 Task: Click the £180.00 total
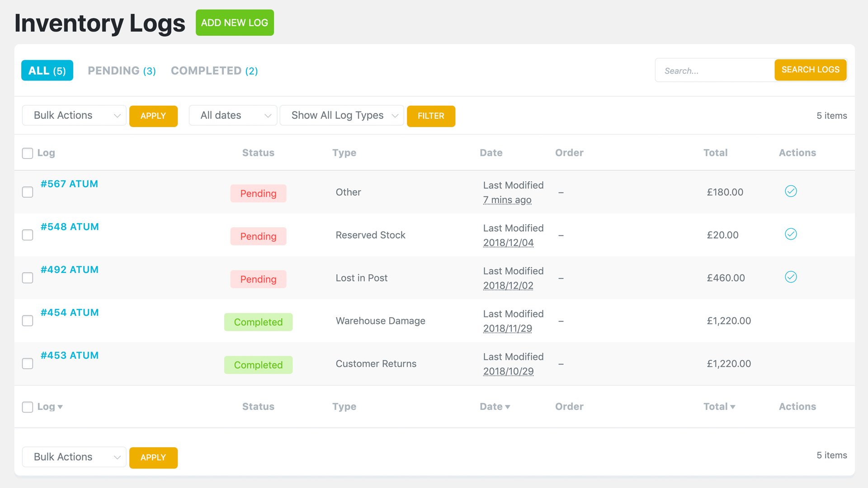coord(725,192)
